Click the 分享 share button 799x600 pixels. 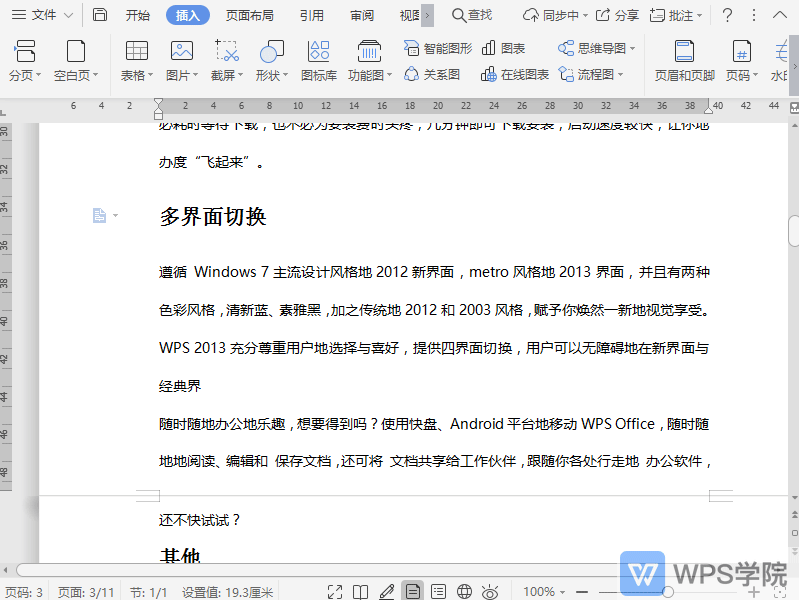[617, 15]
